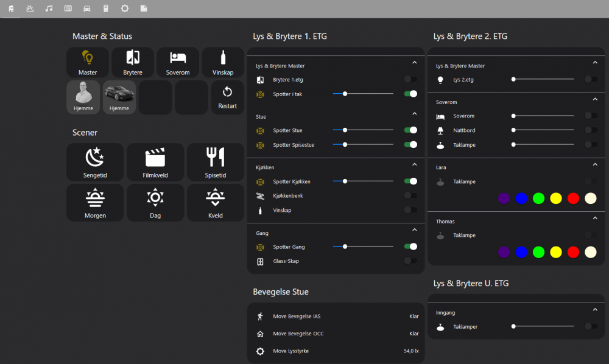Open the Tesla car Hjemme tile
The width and height of the screenshot is (609, 364).
pos(119,97)
